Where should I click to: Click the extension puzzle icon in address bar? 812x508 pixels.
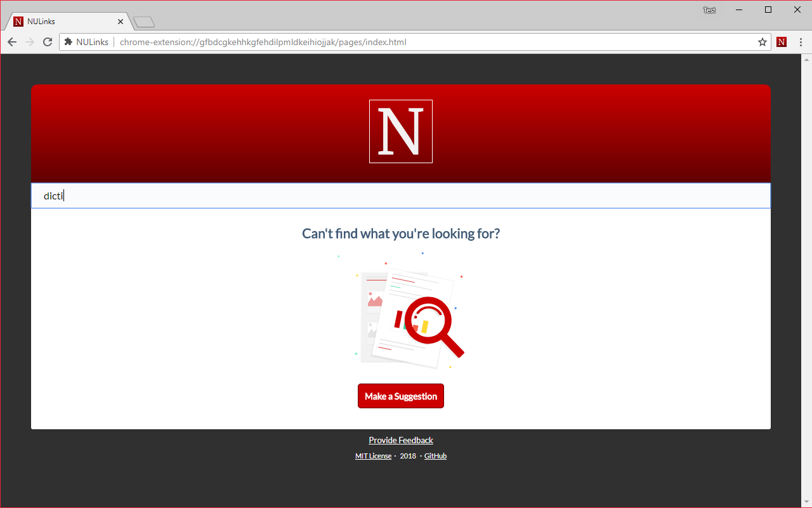69,42
